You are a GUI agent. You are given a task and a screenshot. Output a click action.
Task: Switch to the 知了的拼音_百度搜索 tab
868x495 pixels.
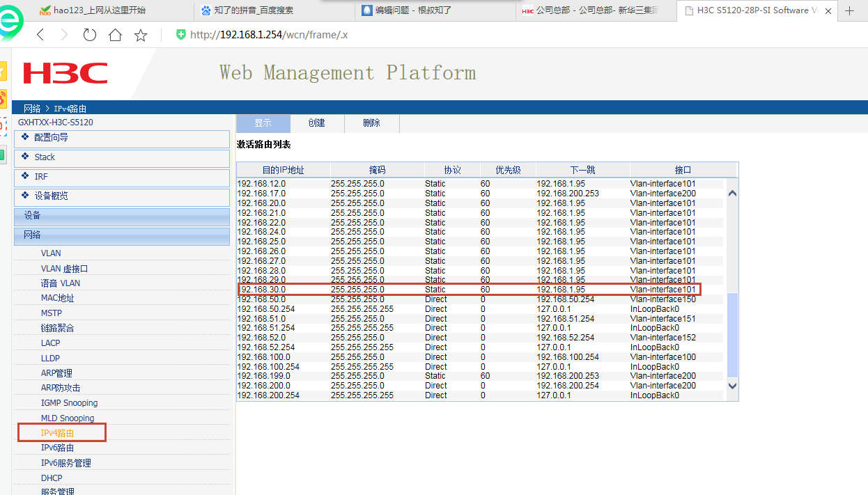click(274, 10)
